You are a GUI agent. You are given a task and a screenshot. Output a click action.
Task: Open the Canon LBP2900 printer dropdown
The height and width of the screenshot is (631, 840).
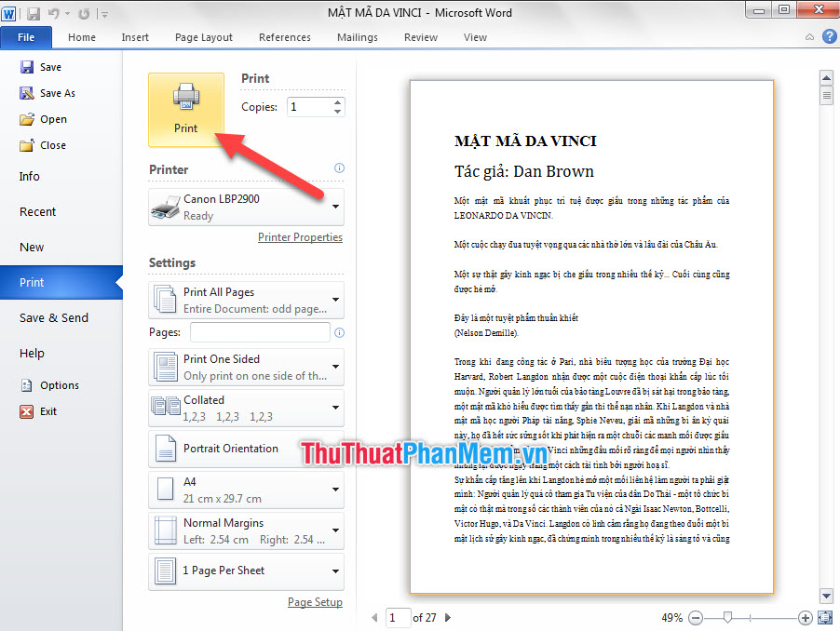click(x=246, y=208)
